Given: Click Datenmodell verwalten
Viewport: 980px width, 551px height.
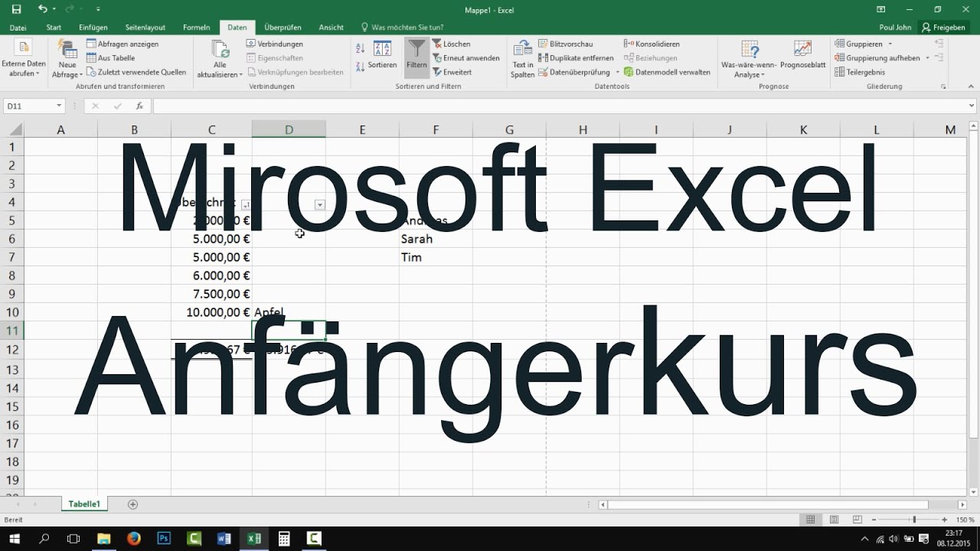Looking at the screenshot, I should [x=668, y=72].
